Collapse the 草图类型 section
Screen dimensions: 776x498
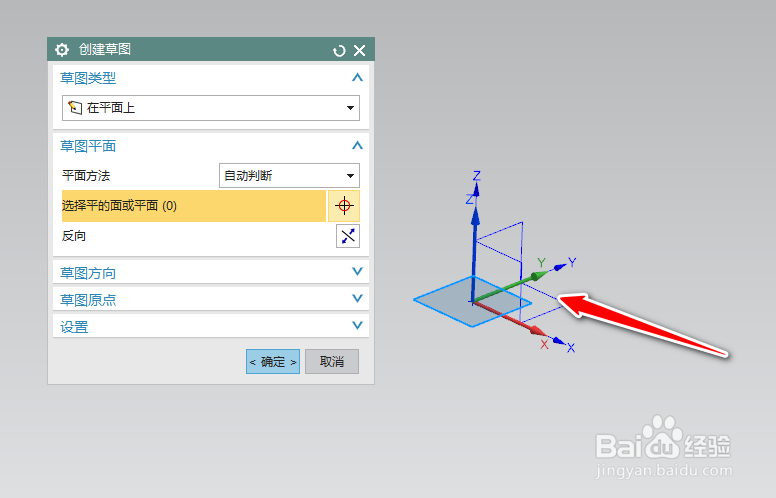pyautogui.click(x=357, y=78)
